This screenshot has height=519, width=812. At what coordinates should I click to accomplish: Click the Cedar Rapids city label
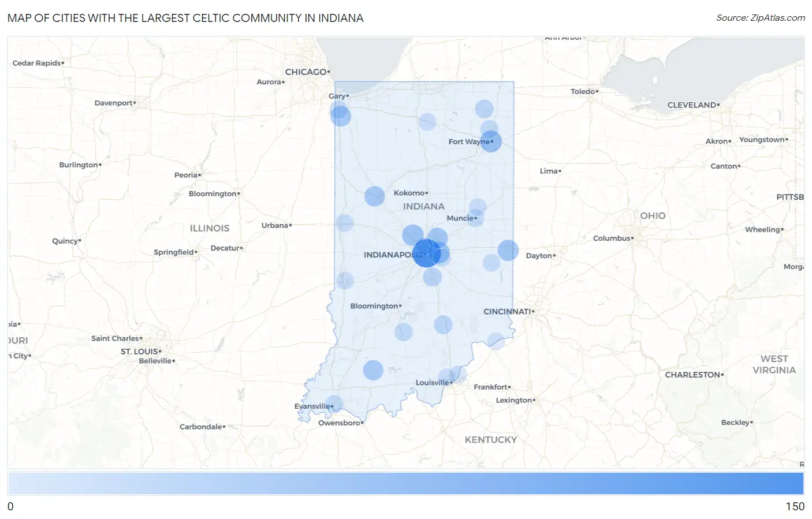tap(36, 63)
